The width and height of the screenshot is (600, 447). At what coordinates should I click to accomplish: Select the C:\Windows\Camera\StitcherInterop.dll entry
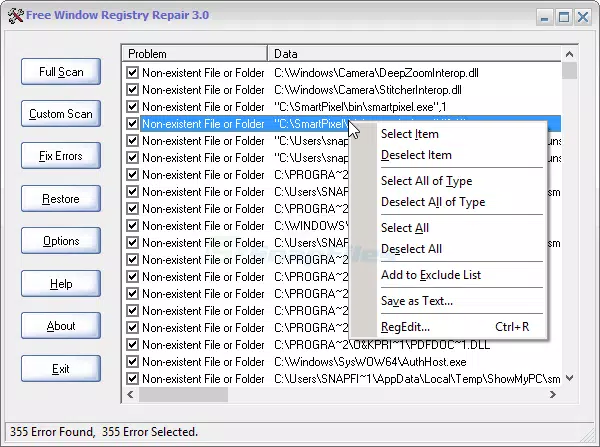pyautogui.click(x=368, y=90)
